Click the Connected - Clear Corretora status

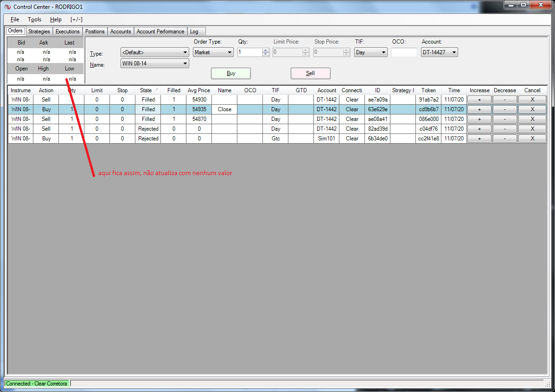pyautogui.click(x=37, y=384)
